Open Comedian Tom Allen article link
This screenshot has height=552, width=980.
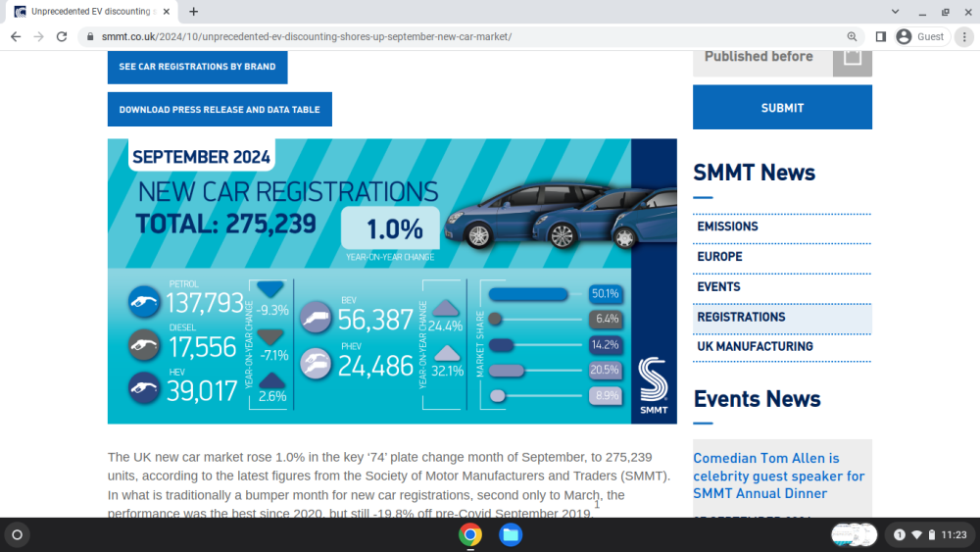[x=779, y=476]
